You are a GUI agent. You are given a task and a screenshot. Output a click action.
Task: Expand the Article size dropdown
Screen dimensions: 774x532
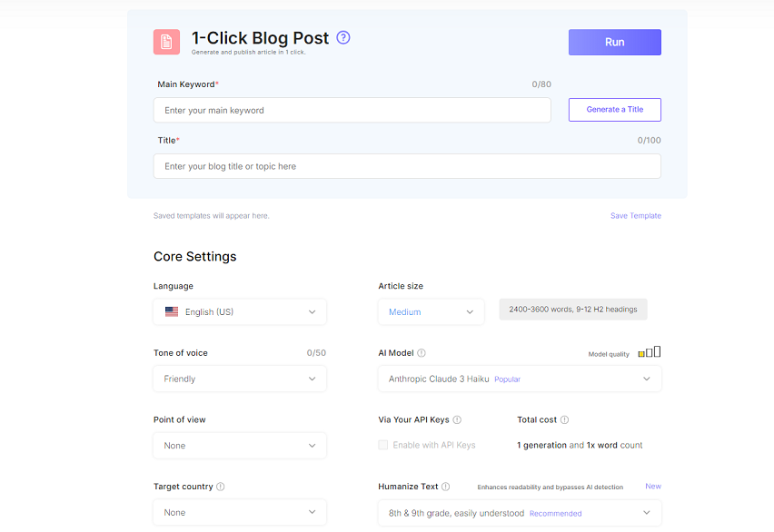(x=432, y=312)
